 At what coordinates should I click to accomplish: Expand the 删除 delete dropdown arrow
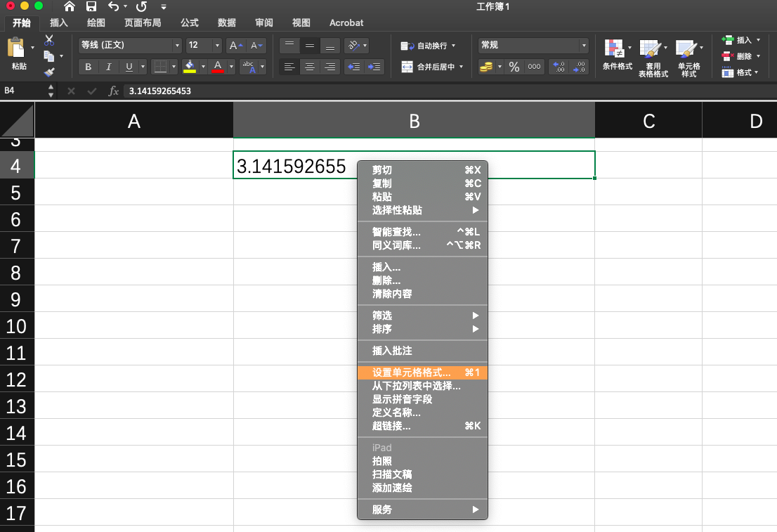759,56
